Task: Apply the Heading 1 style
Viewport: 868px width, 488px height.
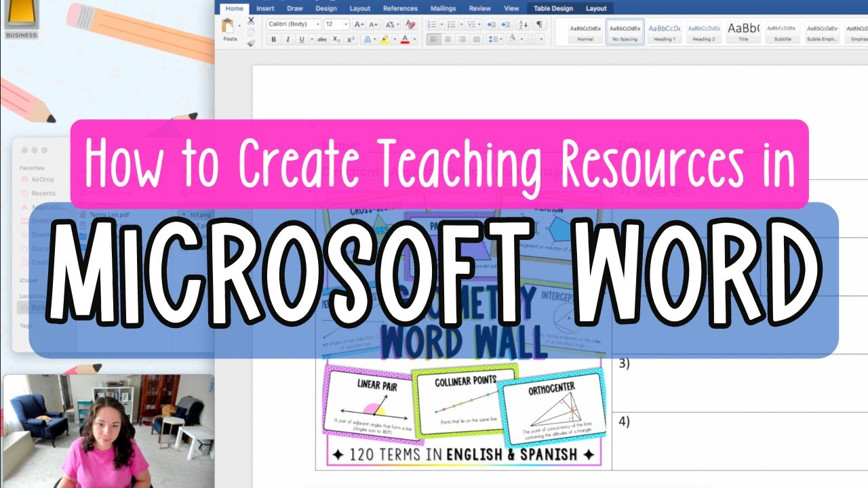Action: pyautogui.click(x=665, y=32)
